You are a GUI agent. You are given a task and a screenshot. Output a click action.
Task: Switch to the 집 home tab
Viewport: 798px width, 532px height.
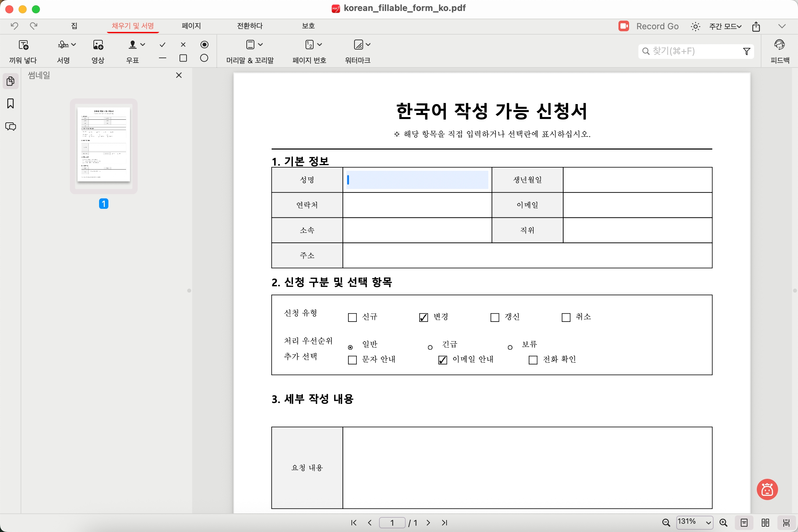(x=74, y=26)
